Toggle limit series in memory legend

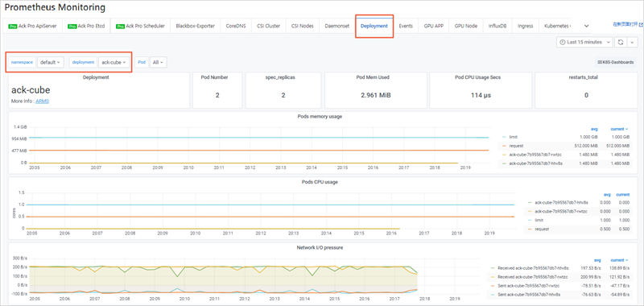513,137
